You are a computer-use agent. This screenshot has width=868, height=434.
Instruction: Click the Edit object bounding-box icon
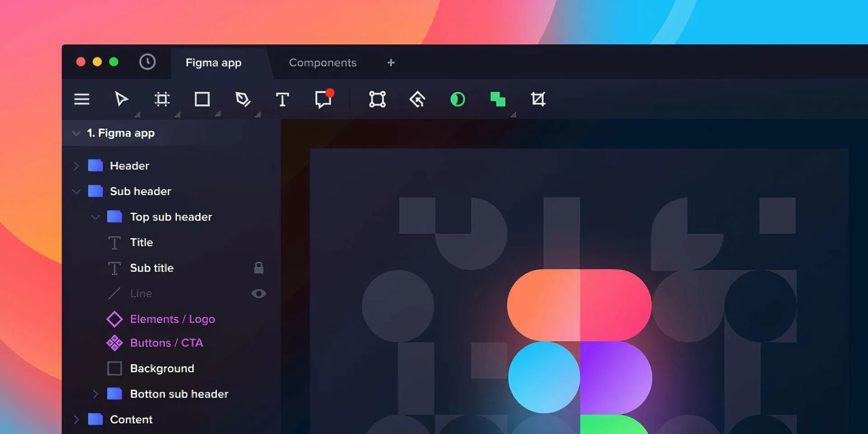[377, 99]
